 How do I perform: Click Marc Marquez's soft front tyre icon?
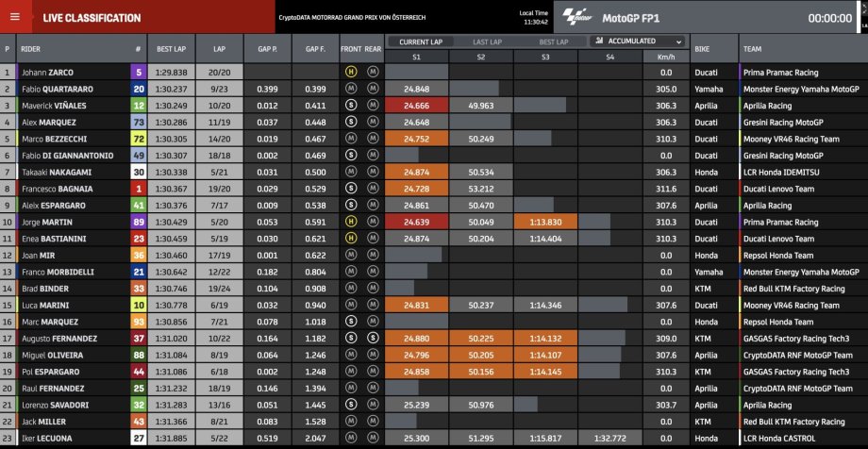point(350,322)
